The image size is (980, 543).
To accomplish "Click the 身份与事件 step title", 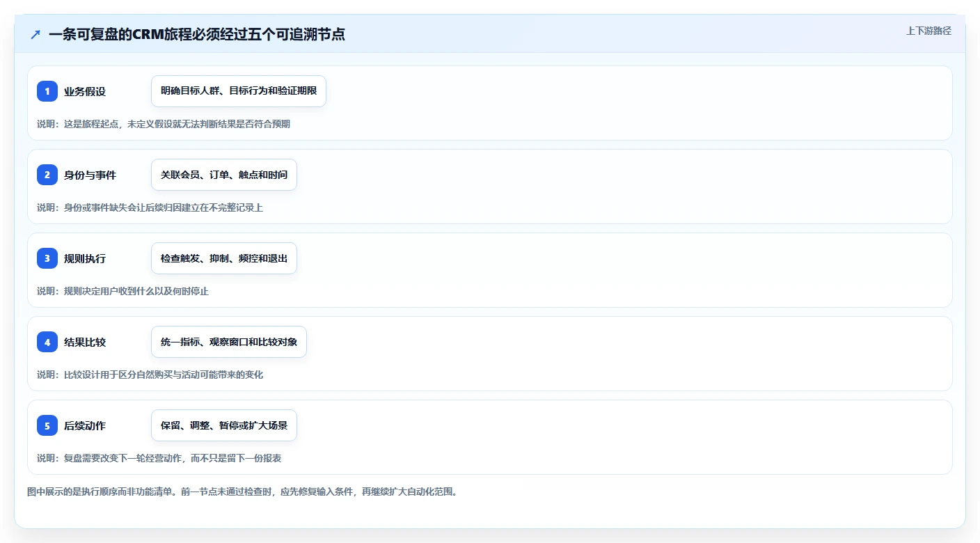I will tap(90, 175).
